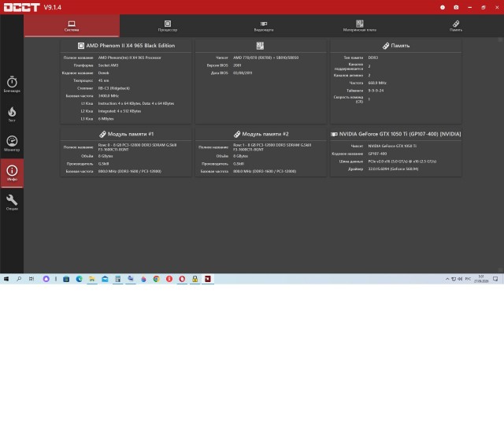Launch Microsoft Edge from taskbar
Image resolution: width=504 pixels, height=442 pixels.
[79, 279]
